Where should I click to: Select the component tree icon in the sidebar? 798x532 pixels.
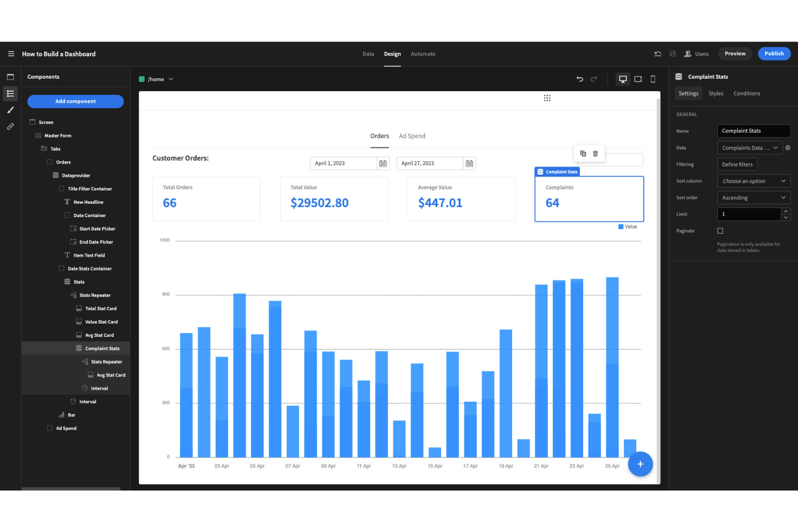coord(10,94)
